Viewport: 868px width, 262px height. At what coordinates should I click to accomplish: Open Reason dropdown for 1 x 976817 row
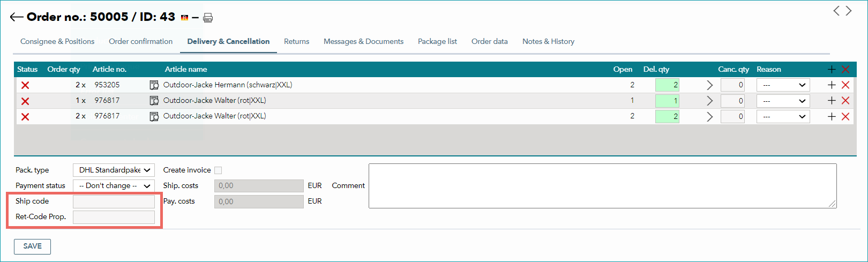coord(783,100)
